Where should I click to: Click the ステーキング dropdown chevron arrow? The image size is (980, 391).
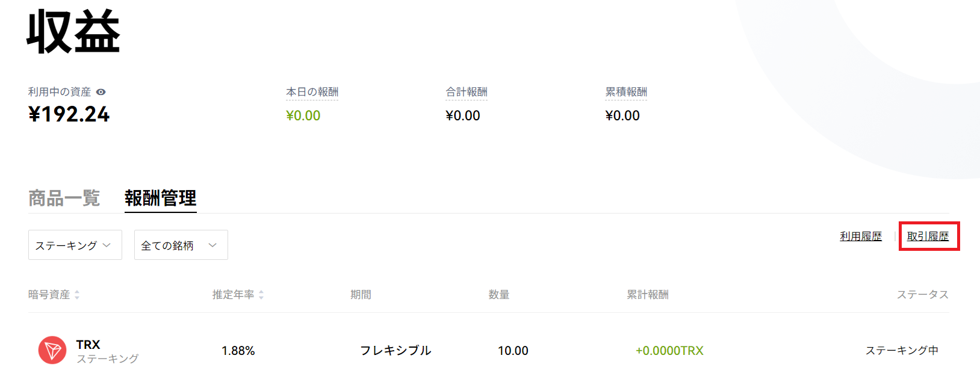[x=107, y=245]
